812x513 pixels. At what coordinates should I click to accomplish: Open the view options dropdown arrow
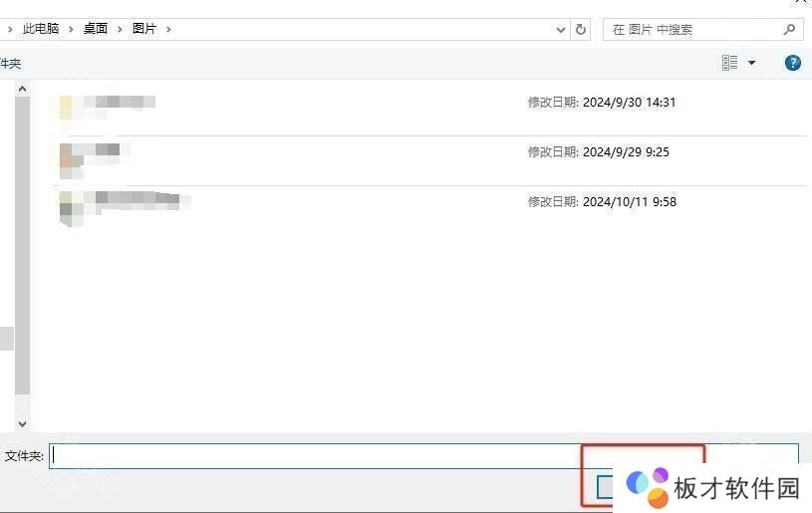point(752,63)
